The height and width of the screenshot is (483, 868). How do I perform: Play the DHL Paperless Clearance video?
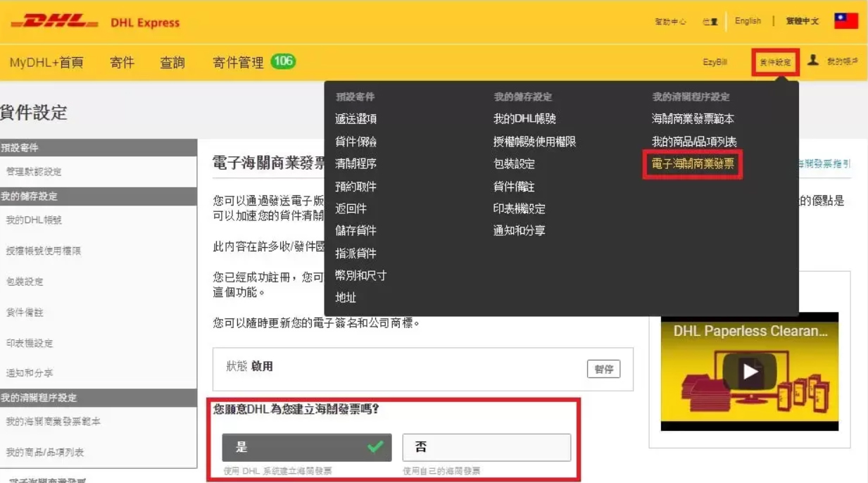tap(750, 371)
